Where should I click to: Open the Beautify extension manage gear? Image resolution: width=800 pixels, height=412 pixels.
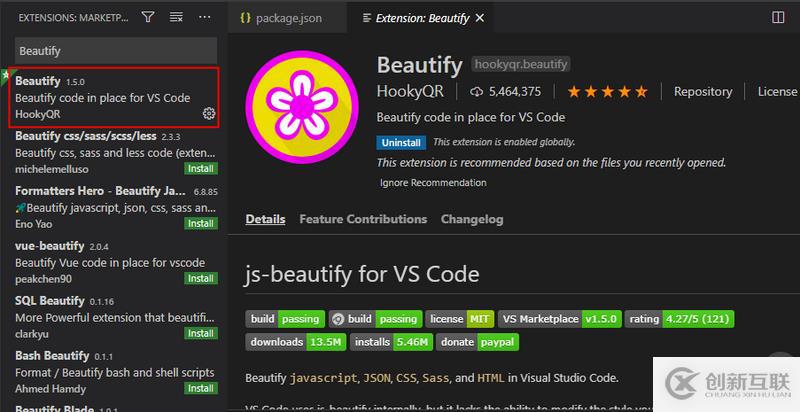(x=209, y=113)
